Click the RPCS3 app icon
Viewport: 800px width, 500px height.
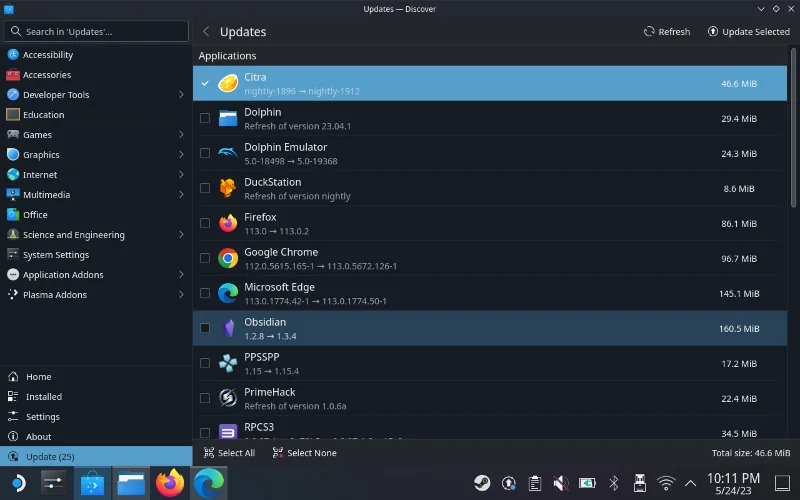coord(228,432)
